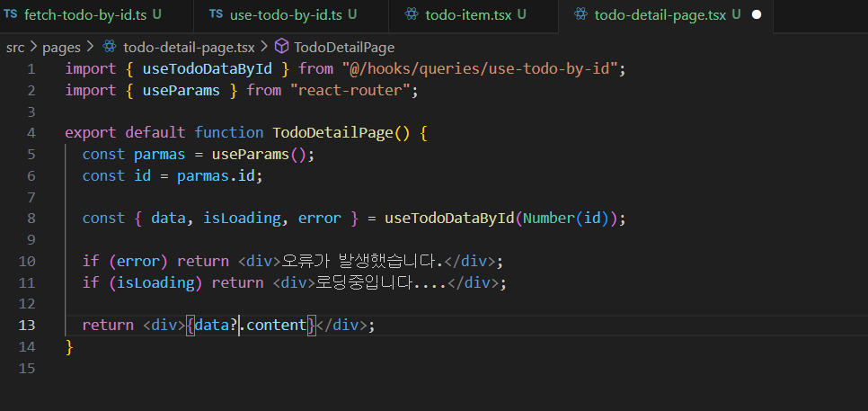Click the useTodoDataById call on line 8
This screenshot has height=411, width=868.
tap(451, 218)
